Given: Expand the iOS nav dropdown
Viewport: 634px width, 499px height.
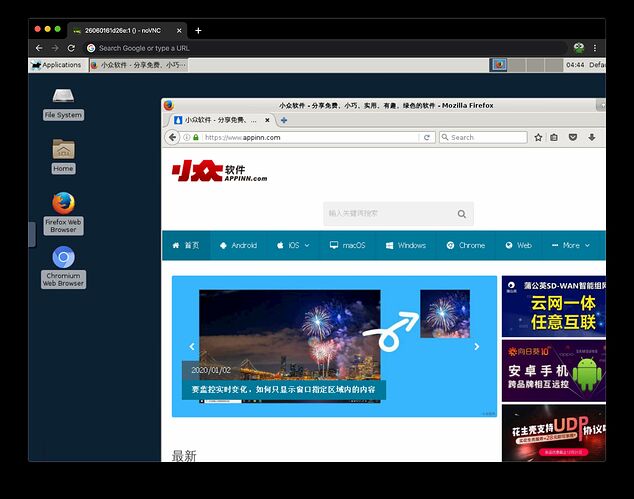Looking at the screenshot, I should pos(293,245).
